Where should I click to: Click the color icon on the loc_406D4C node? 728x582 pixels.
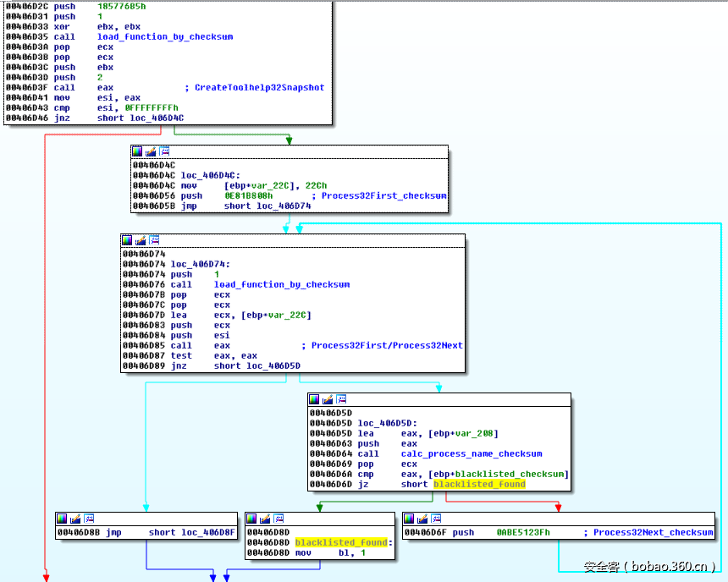point(138,151)
